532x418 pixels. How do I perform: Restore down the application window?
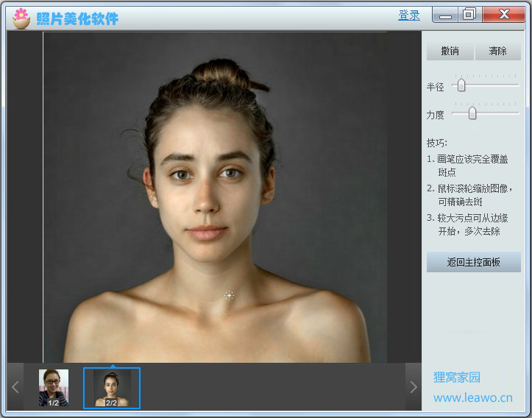pyautogui.click(x=469, y=15)
